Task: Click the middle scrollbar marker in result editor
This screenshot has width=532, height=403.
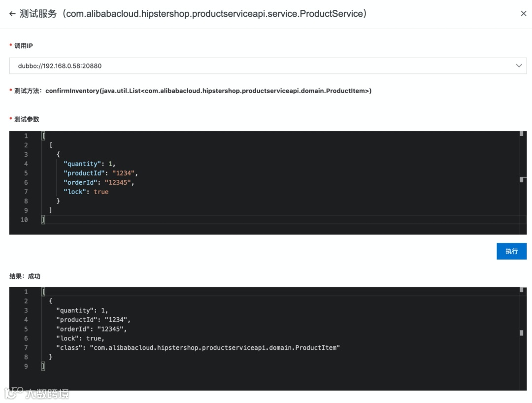Action: coord(521,333)
